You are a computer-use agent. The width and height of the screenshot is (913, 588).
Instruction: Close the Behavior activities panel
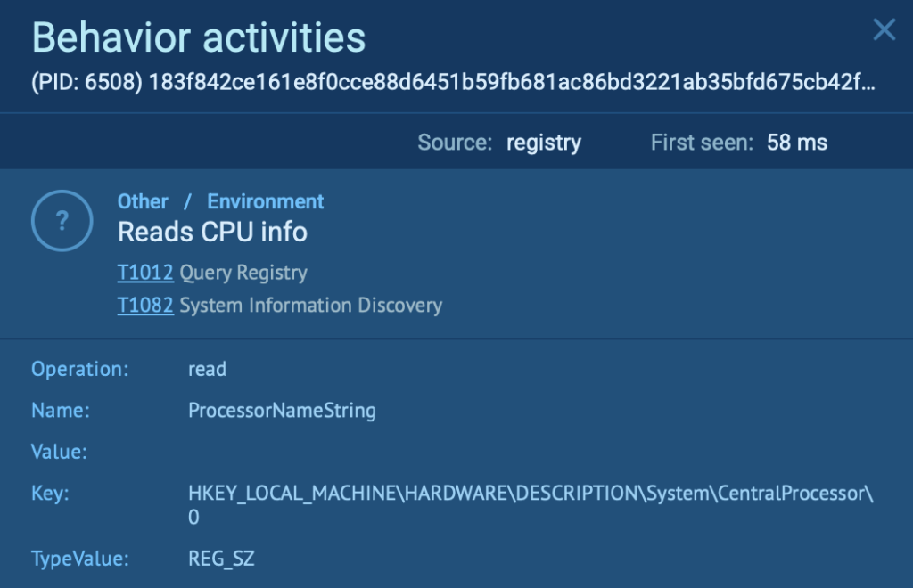pos(884,30)
